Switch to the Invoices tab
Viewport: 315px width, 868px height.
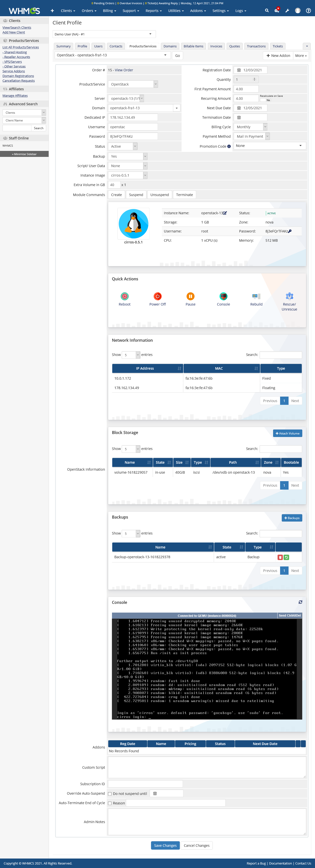pyautogui.click(x=216, y=46)
